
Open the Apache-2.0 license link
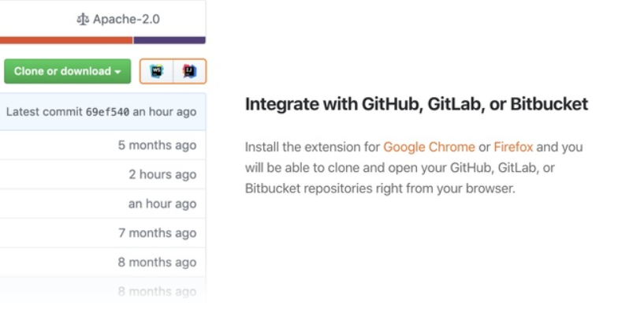[x=126, y=19]
